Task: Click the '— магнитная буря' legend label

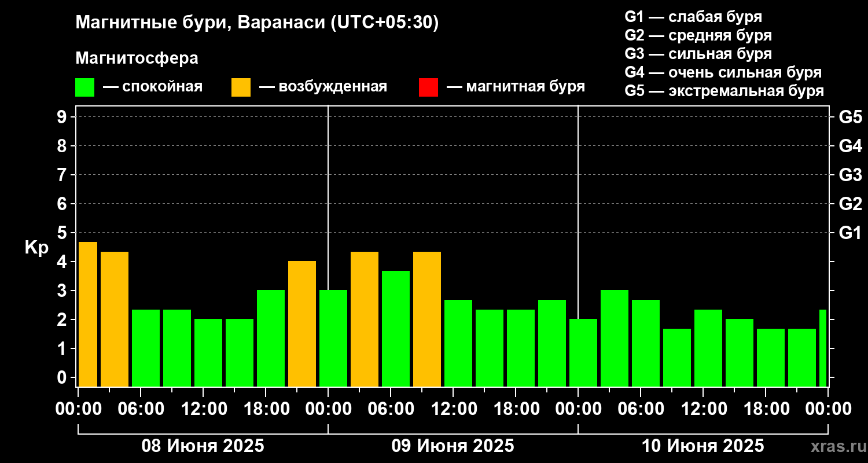Action: point(516,87)
